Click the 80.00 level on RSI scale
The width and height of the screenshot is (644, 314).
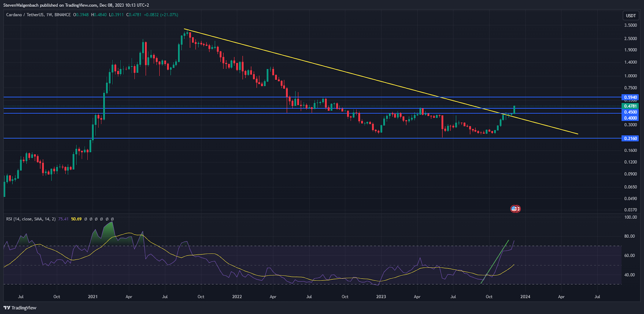pyautogui.click(x=630, y=236)
